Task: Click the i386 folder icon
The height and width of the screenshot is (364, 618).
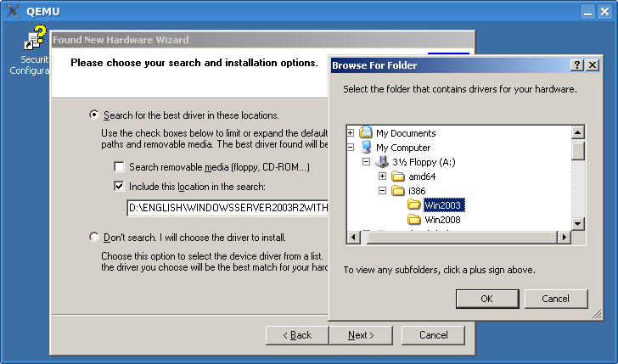Action: (398, 191)
